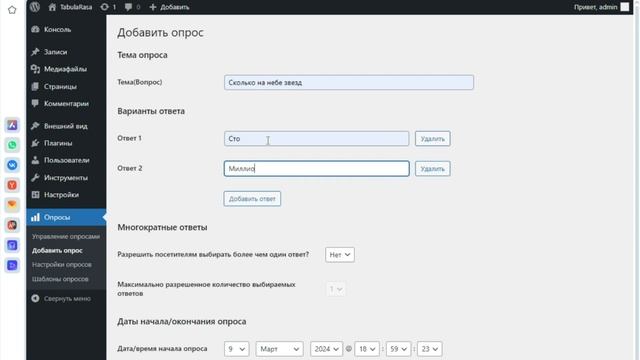This screenshot has width=640, height=360.
Task: Click the Тема(Вопрос) input field
Action: point(349,82)
